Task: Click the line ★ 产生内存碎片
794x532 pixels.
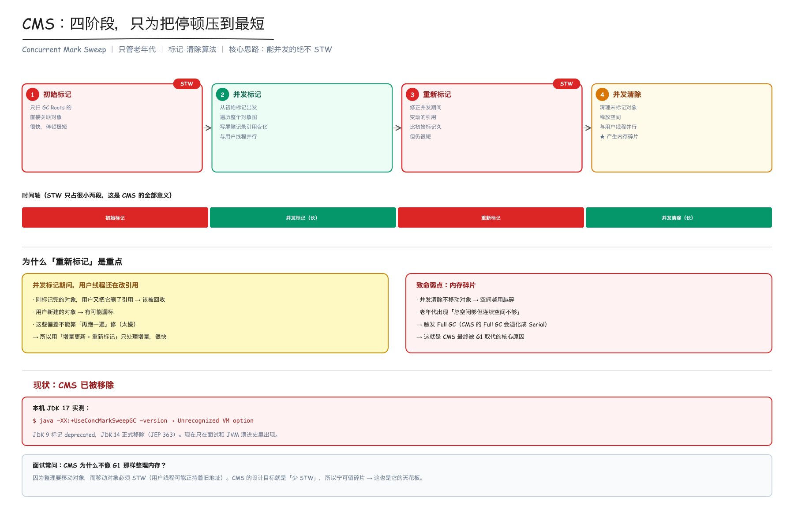Action: coord(619,137)
